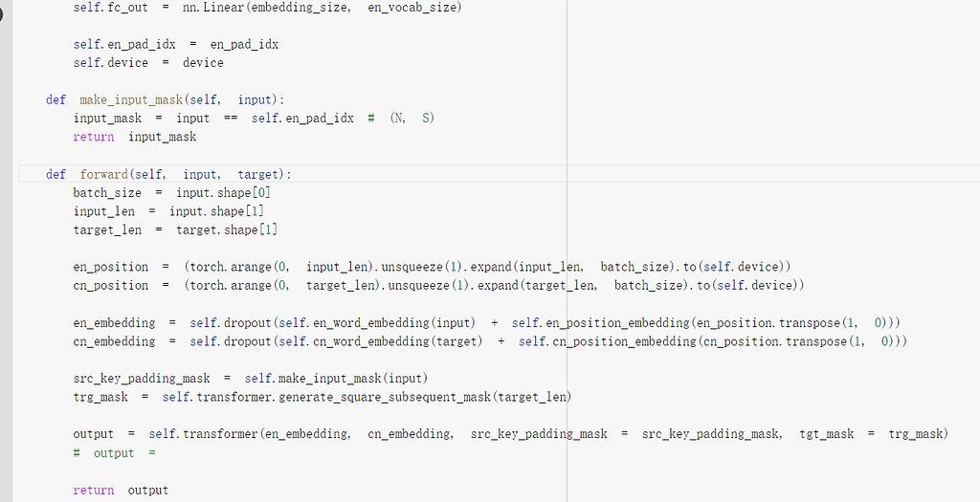Click "generate_square_subsequent_mask" method name
This screenshot has width=980, height=502.
[385, 397]
